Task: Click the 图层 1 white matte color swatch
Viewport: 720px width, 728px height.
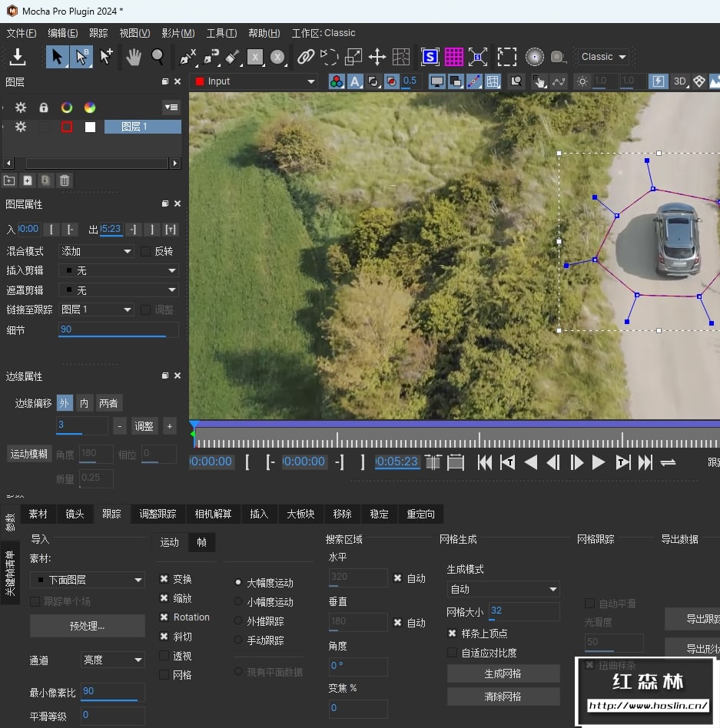Action: tap(90, 127)
